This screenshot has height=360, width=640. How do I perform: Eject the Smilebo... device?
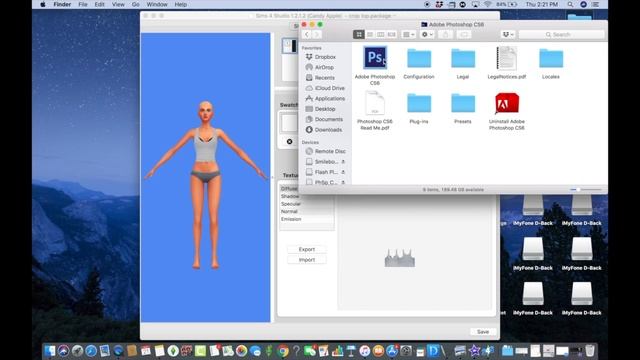click(x=343, y=162)
